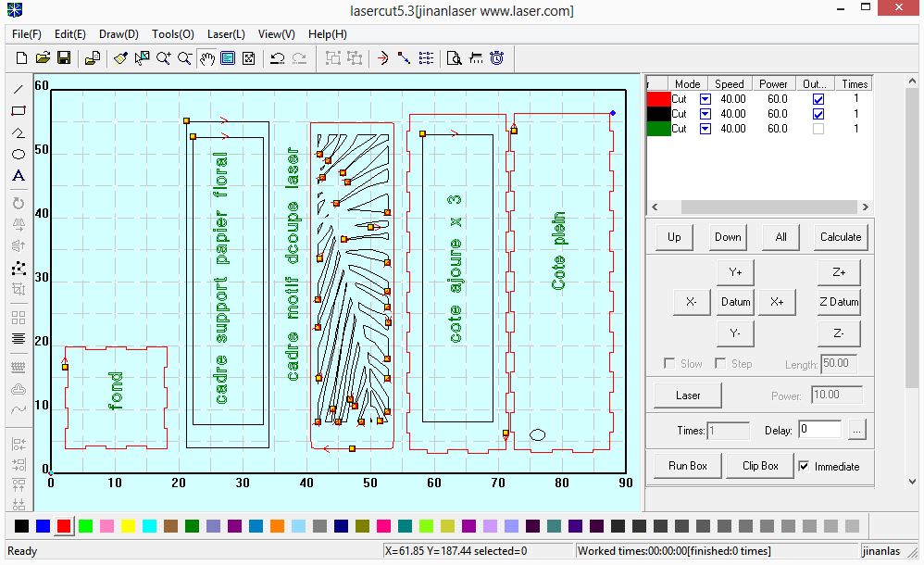Enable output checkbox for green layer
This screenshot has height=565, width=924.
point(818,129)
